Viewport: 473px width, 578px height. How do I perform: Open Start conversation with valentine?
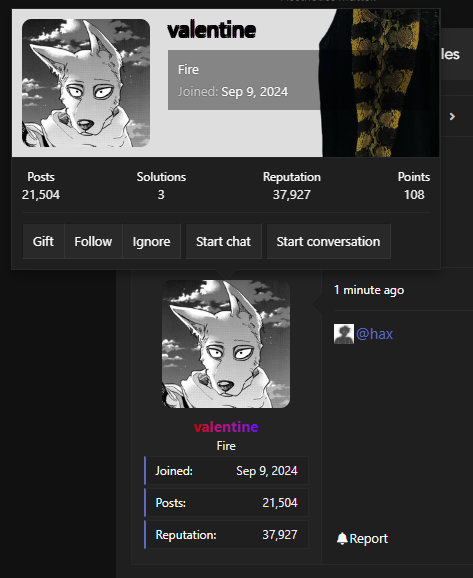pyautogui.click(x=328, y=241)
